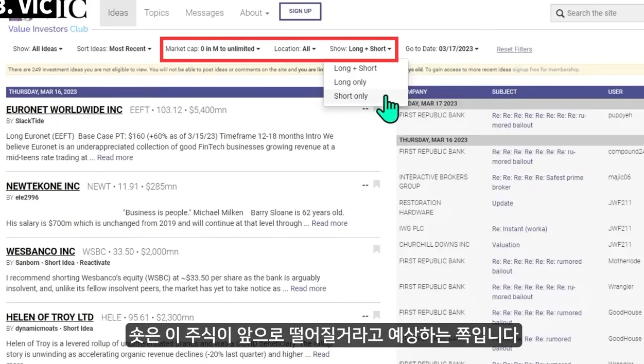Click Read more on the Wesbanco summary
The width and height of the screenshot is (644, 364).
[308, 288]
